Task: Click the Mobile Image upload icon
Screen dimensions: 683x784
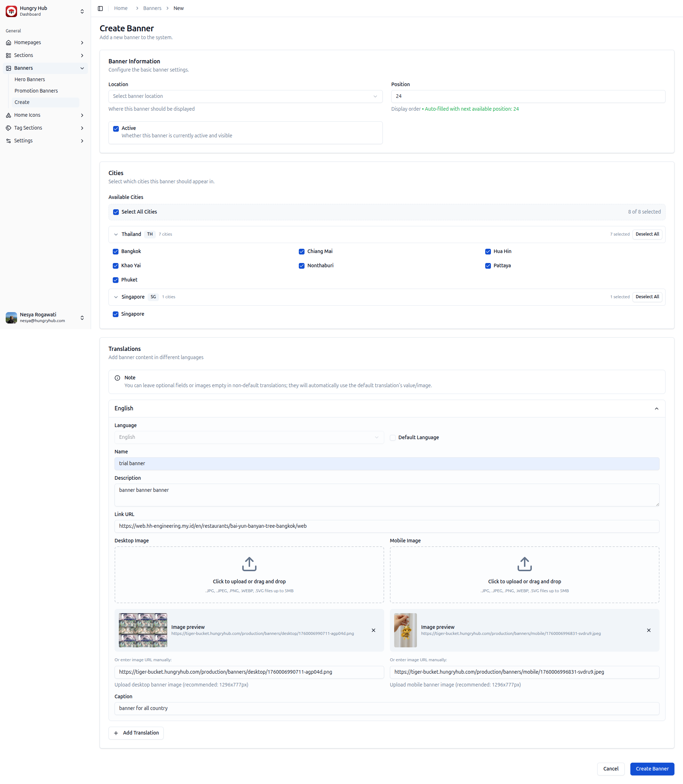Action: (524, 564)
